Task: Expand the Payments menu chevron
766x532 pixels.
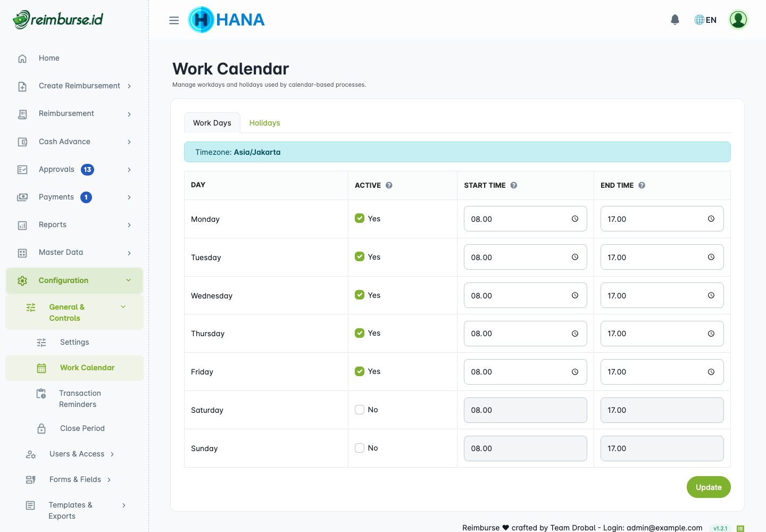Action: coord(129,197)
